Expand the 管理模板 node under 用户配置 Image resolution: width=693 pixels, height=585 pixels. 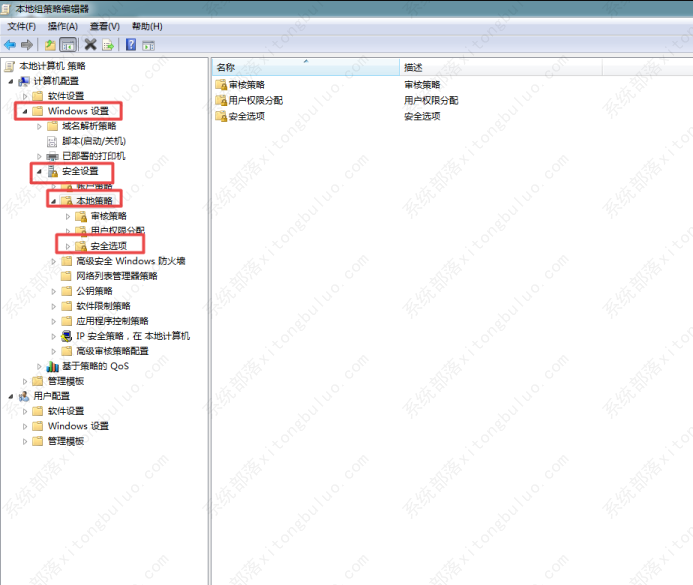click(x=25, y=441)
